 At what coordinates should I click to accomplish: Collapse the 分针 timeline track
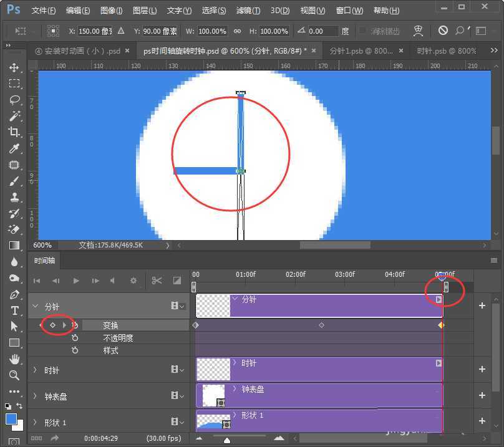[35, 306]
